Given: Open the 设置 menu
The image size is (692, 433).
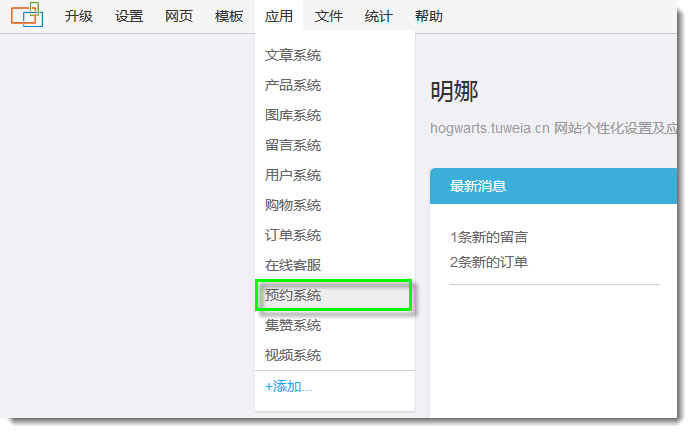Looking at the screenshot, I should coord(129,17).
